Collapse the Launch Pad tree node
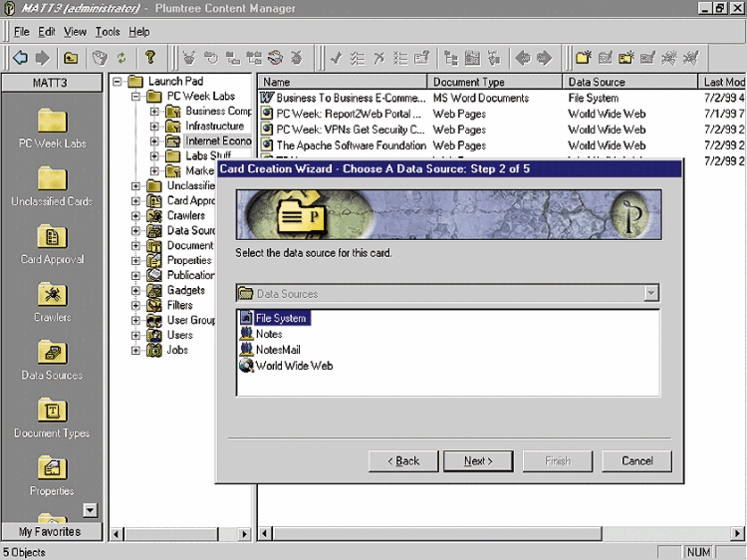The image size is (747, 560). click(118, 82)
